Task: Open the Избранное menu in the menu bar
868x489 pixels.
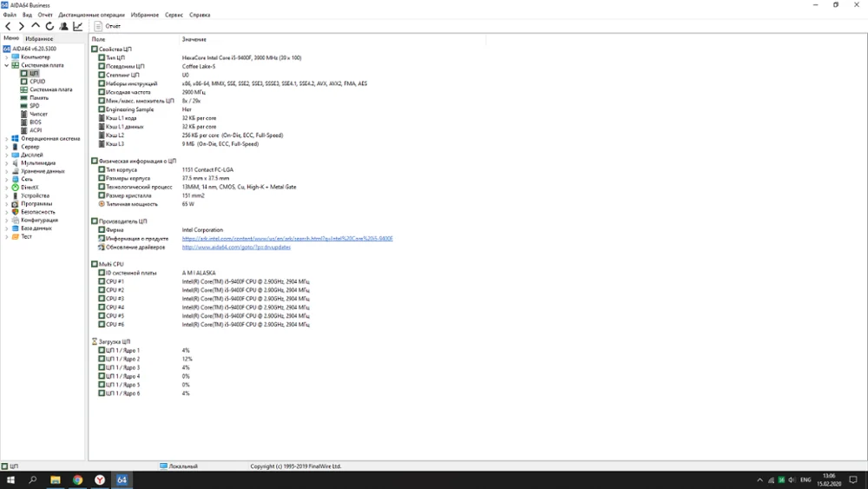Action: point(144,15)
